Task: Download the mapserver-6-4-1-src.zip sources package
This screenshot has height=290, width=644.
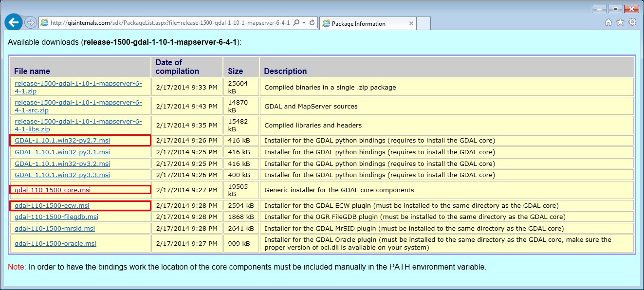Action: click(78, 106)
